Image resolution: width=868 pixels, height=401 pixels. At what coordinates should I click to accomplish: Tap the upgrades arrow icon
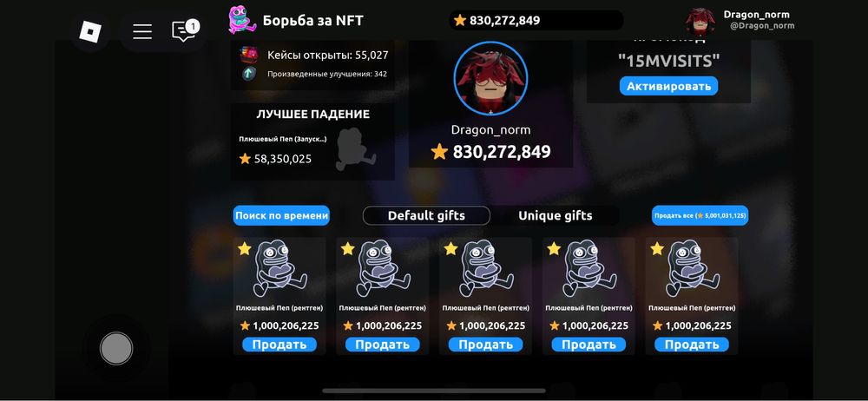pos(249,74)
